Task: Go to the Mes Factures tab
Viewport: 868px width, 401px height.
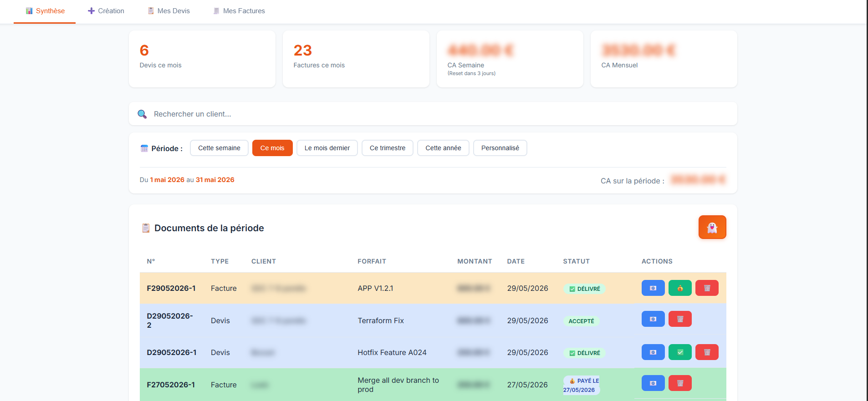Action: [239, 11]
